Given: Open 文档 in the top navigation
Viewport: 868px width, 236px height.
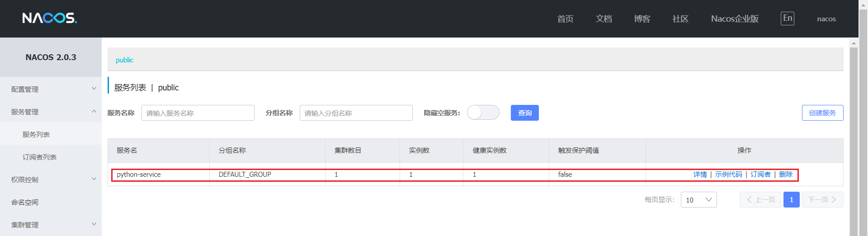Looking at the screenshot, I should click(x=604, y=19).
